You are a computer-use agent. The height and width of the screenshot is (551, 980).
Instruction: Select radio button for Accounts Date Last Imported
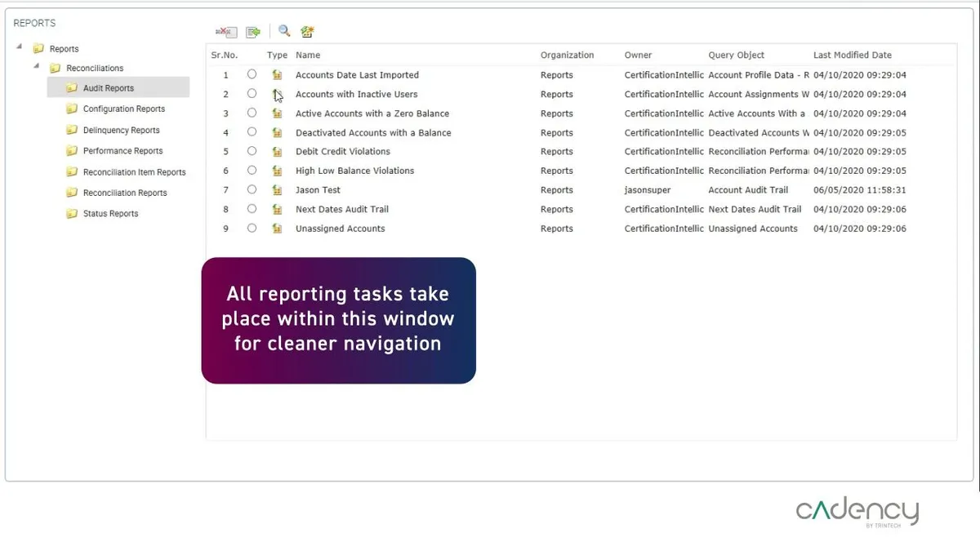click(252, 74)
